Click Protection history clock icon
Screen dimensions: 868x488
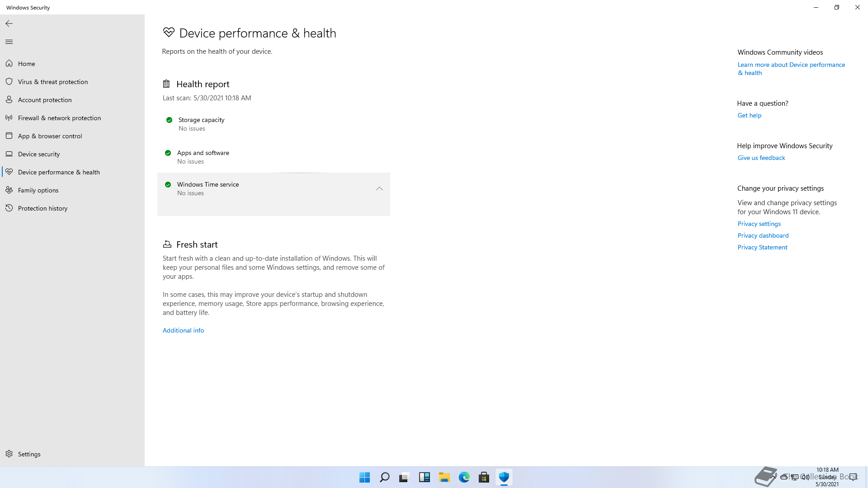point(9,208)
